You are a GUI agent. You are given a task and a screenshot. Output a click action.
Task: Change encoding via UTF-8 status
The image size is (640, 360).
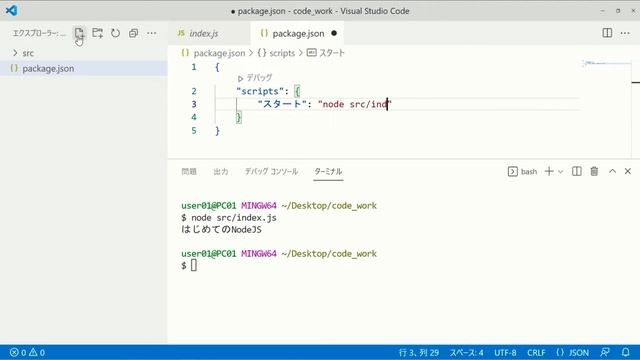(505, 352)
